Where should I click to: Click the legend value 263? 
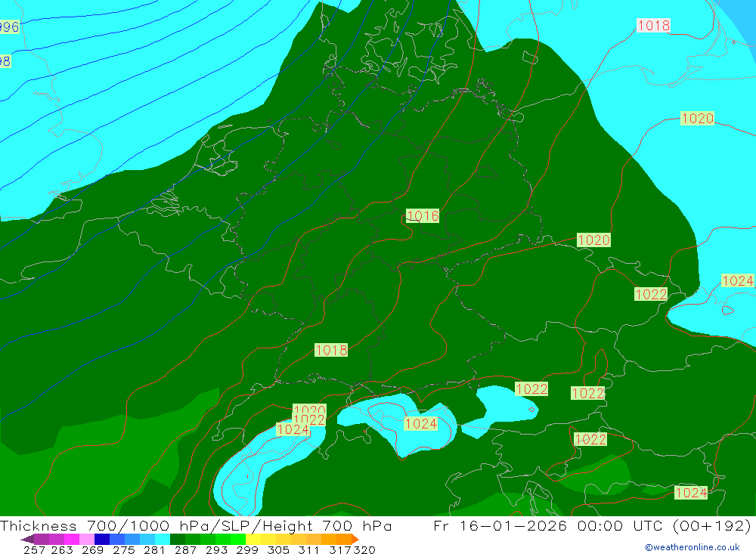pyautogui.click(x=62, y=549)
